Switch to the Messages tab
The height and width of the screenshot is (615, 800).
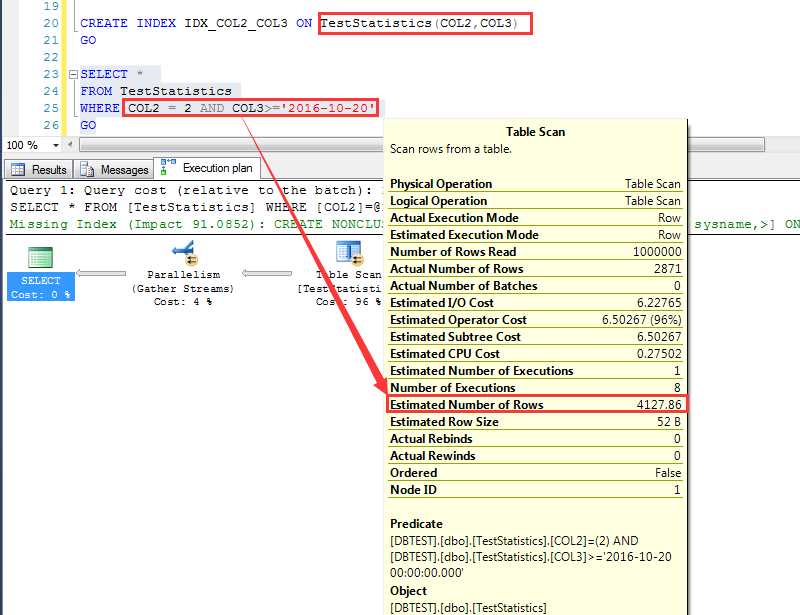[x=114, y=169]
